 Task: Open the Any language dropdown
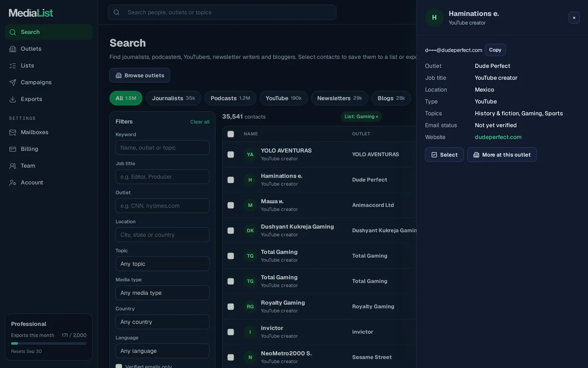point(163,351)
